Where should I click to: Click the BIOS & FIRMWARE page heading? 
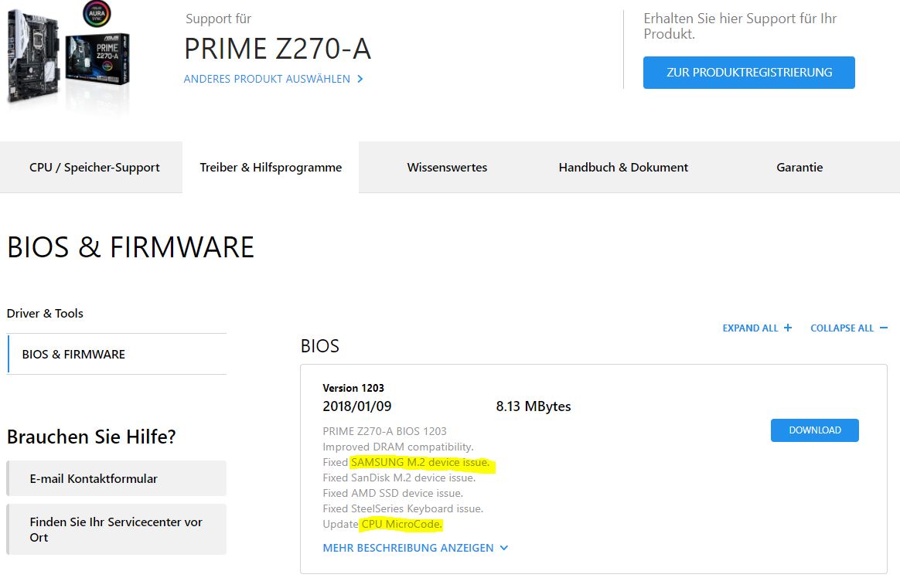[131, 247]
